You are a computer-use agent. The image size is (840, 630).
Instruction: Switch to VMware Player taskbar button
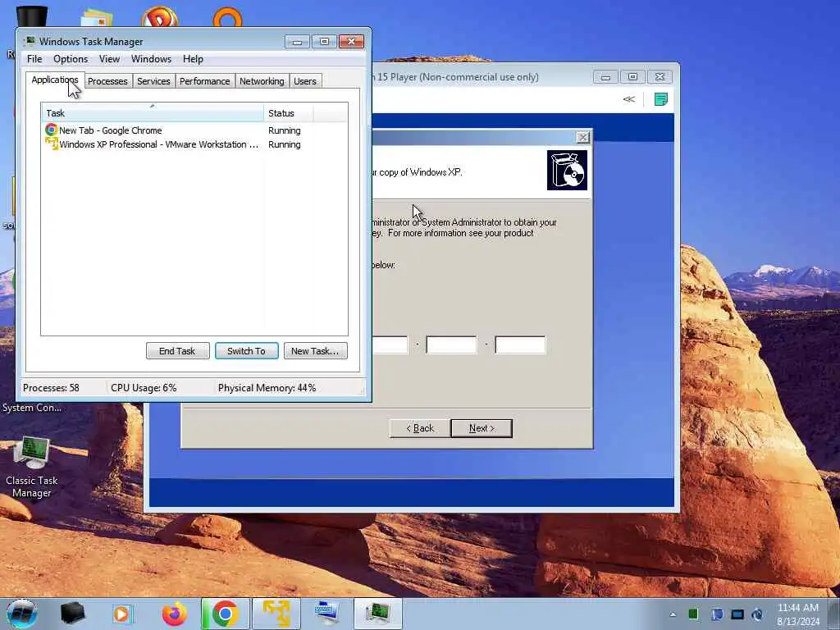pyautogui.click(x=276, y=614)
